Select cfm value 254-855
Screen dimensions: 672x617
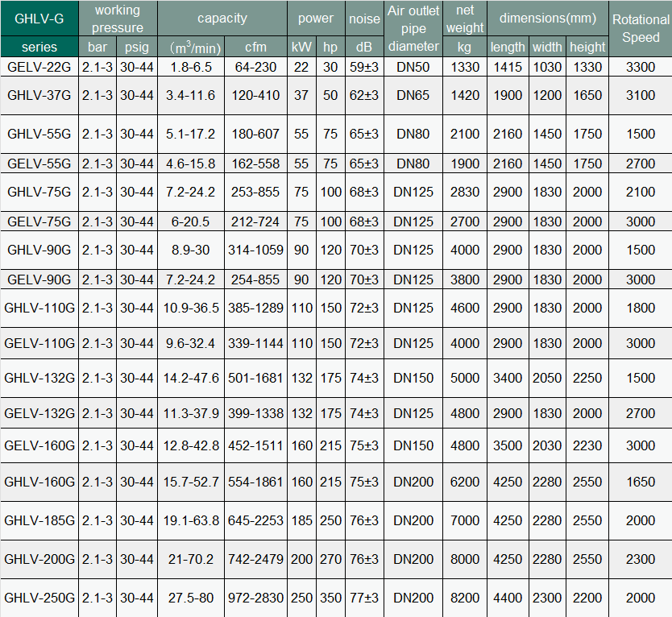(255, 280)
